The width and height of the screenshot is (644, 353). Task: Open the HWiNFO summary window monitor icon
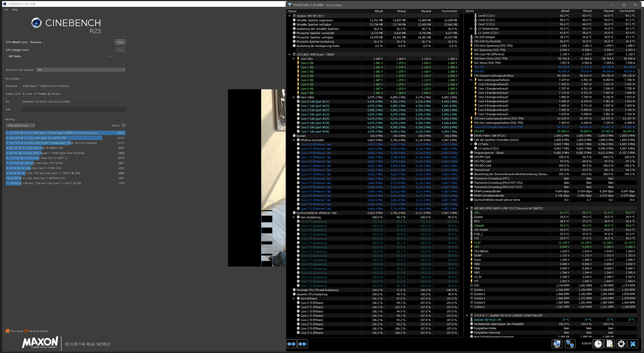[x=557, y=344]
